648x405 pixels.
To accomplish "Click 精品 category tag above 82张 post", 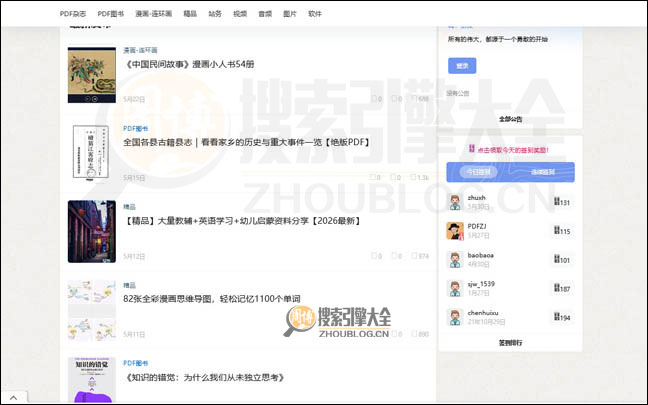I will pos(129,285).
